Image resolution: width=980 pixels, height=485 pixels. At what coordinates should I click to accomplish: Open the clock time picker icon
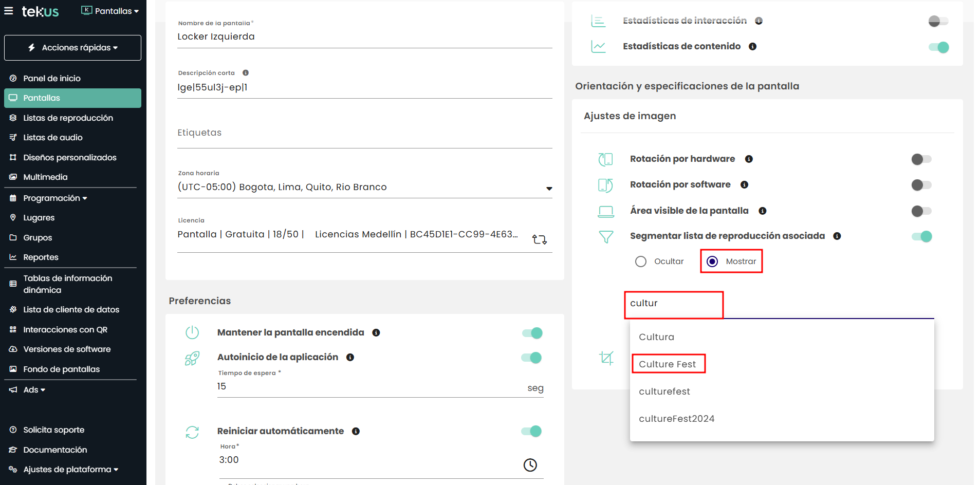[530, 465]
